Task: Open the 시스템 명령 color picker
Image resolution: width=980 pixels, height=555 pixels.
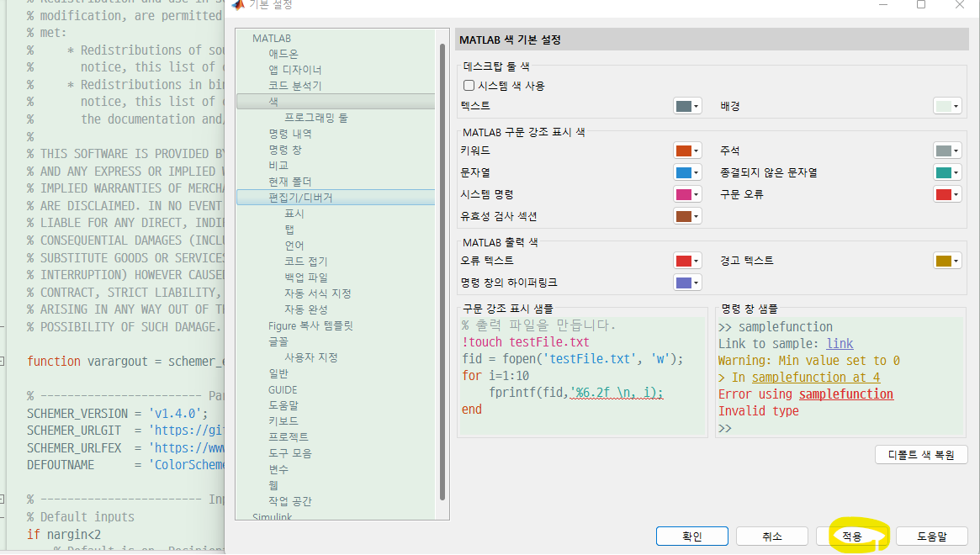Action: (687, 194)
